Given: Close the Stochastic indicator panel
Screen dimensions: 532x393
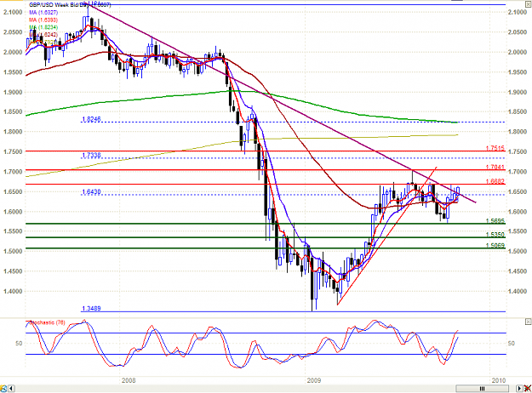Looking at the screenshot, I should 528,322.
